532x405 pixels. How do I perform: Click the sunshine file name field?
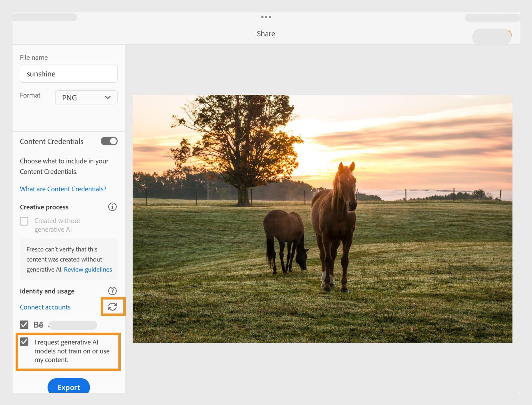(x=68, y=73)
